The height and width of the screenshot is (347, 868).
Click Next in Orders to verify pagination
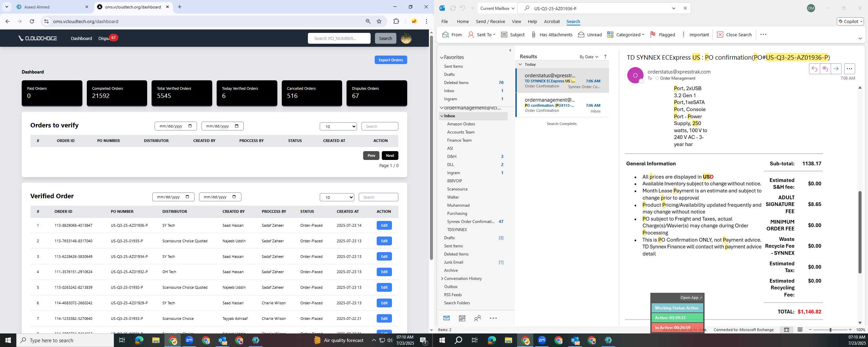coord(390,156)
